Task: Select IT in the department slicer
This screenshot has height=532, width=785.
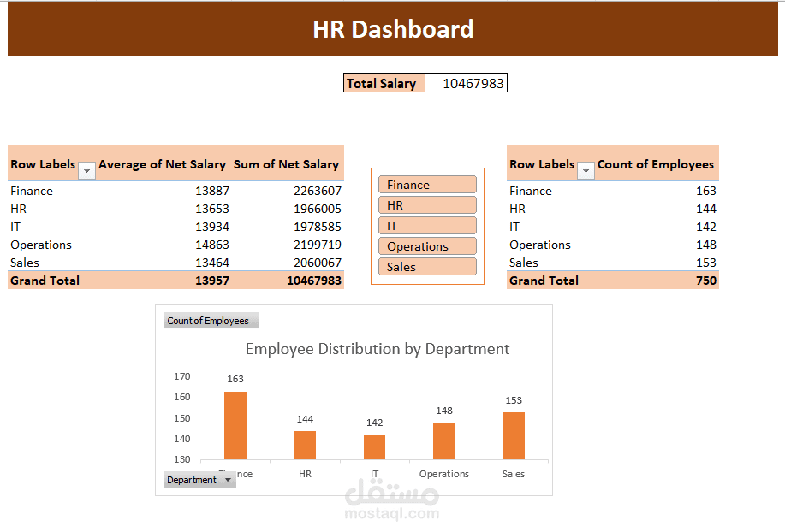Action: [x=426, y=225]
